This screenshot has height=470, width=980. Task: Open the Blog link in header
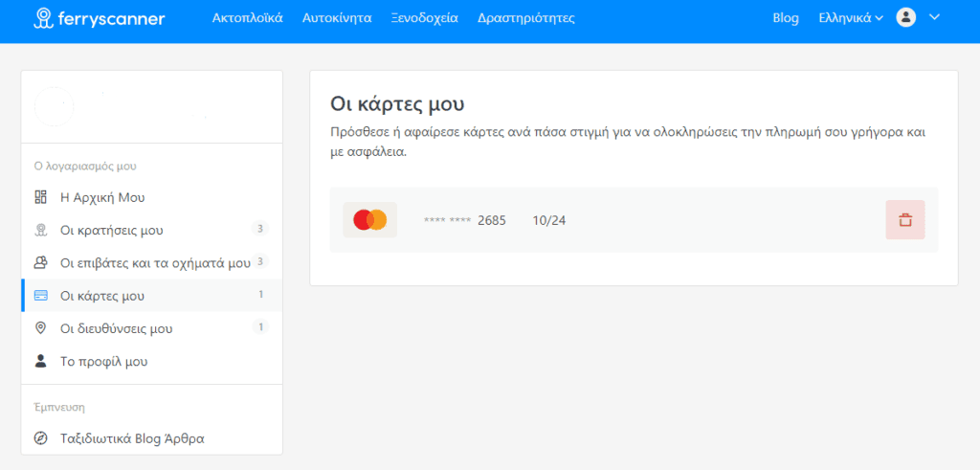(x=786, y=18)
